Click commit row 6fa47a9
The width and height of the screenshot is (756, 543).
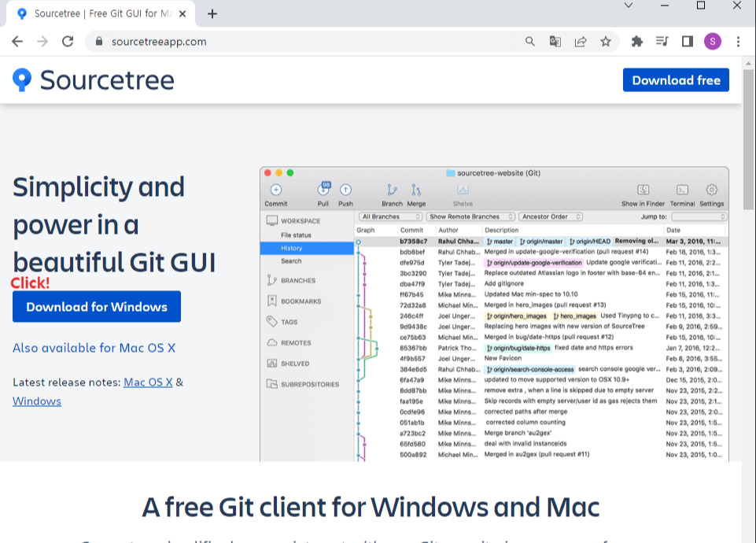point(541,380)
